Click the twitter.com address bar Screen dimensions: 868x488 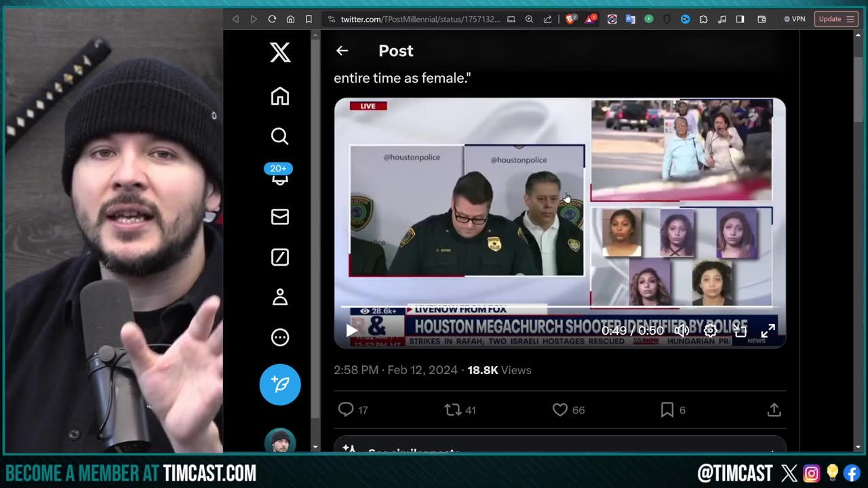pos(420,19)
